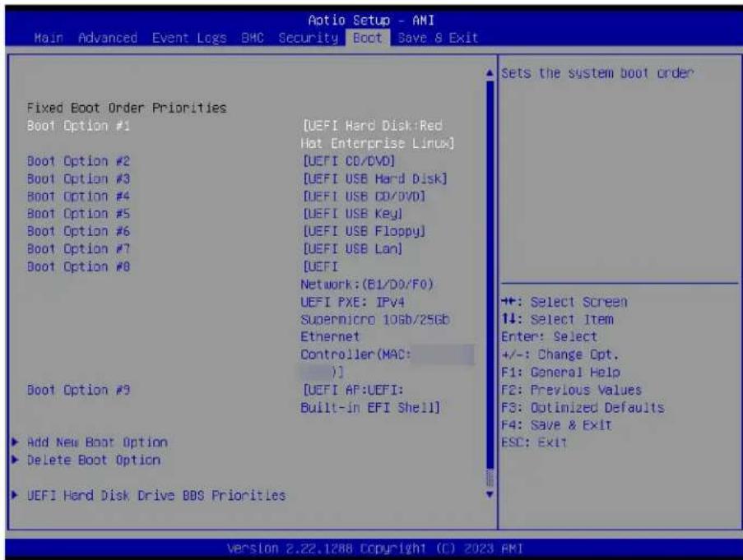Screen dimensions: 743x560
Task: Click the vertical scrollbar track
Action: [x=490, y=284]
